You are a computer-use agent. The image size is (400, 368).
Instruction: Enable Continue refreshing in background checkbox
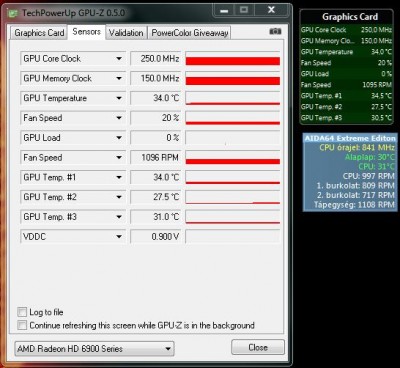[22, 325]
